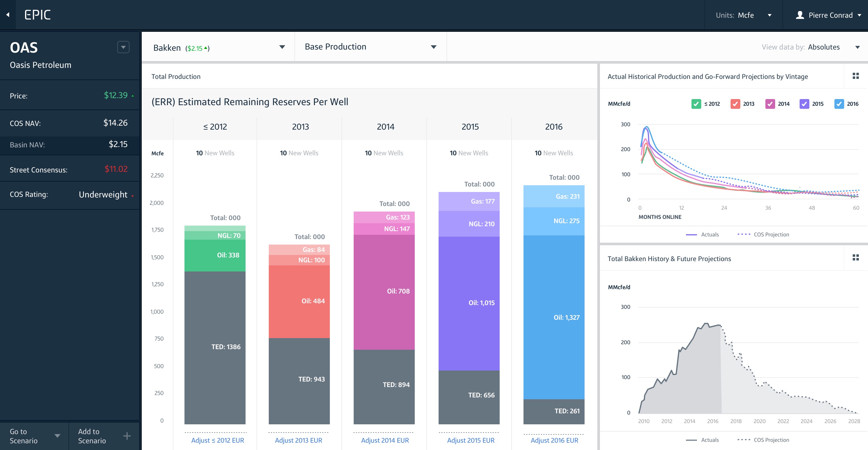This screenshot has width=868, height=450.
Task: Open grid view icon for Total Bakken History chart
Action: [x=855, y=258]
